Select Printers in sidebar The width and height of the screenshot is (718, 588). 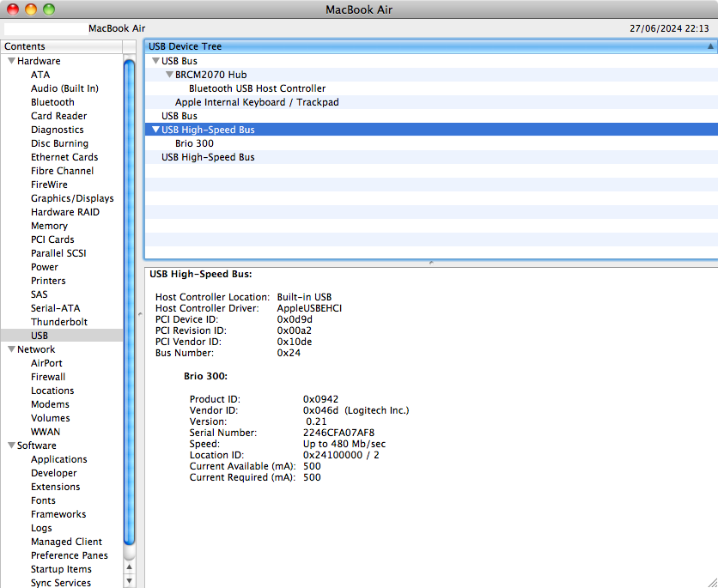click(48, 281)
